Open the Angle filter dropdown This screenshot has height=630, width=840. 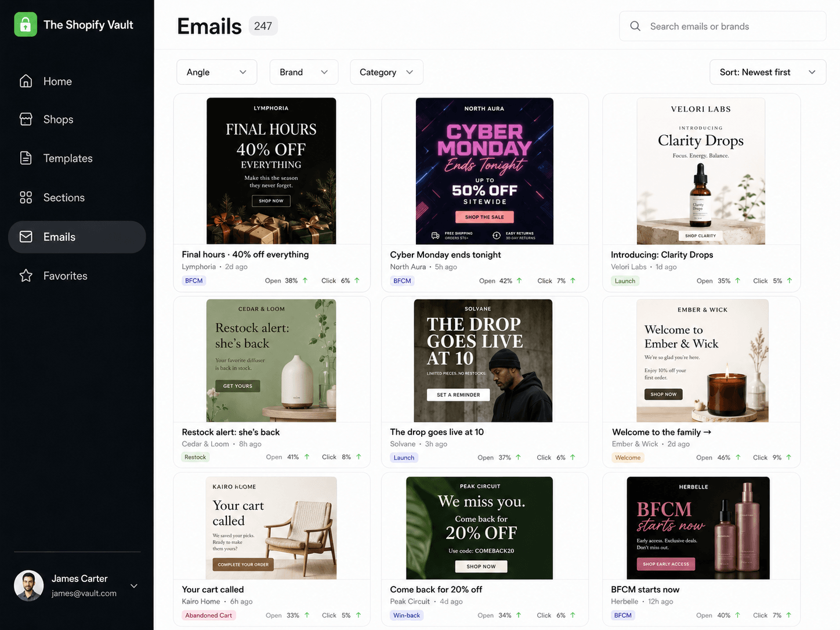click(216, 72)
